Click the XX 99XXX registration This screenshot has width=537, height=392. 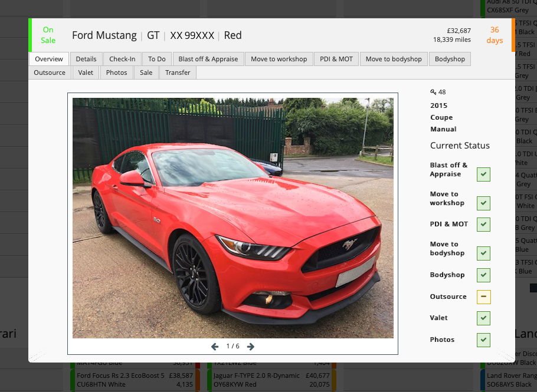[192, 35]
